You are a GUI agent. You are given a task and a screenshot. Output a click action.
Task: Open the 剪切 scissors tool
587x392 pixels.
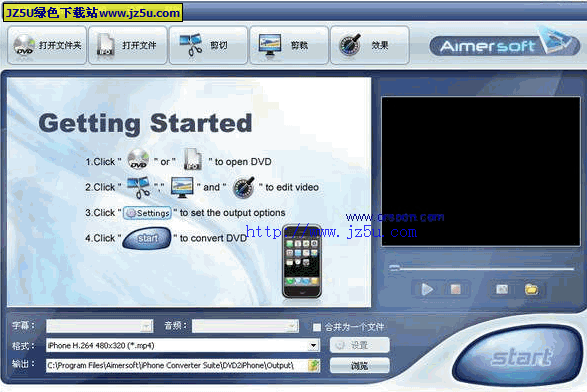(x=209, y=45)
